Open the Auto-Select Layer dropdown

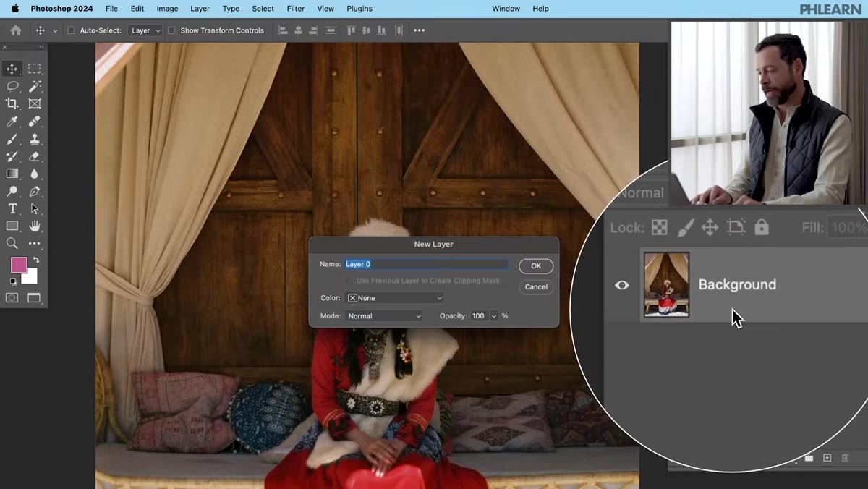145,30
